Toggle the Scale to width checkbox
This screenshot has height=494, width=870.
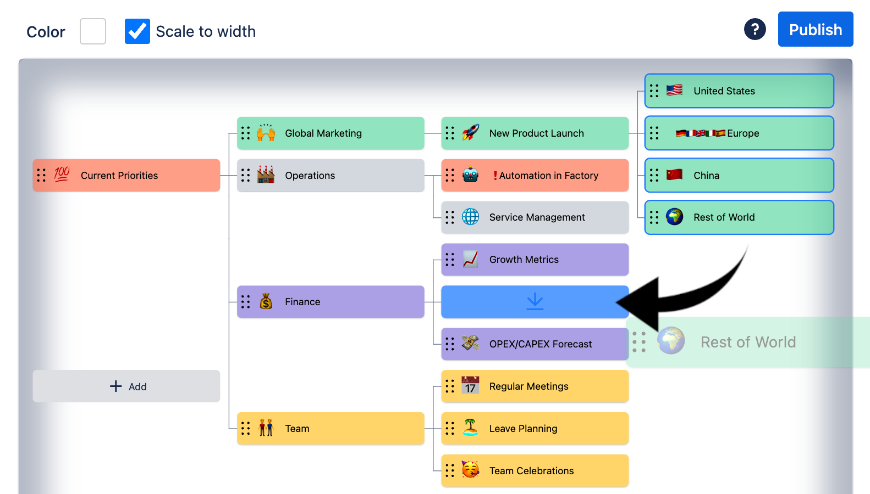[137, 31]
